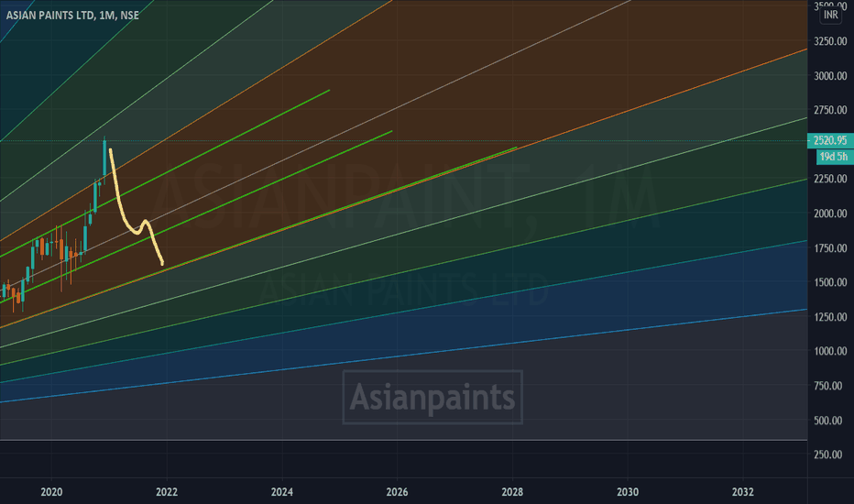Click the 2000.00 price axis label
The height and width of the screenshot is (504, 854).
coord(830,214)
